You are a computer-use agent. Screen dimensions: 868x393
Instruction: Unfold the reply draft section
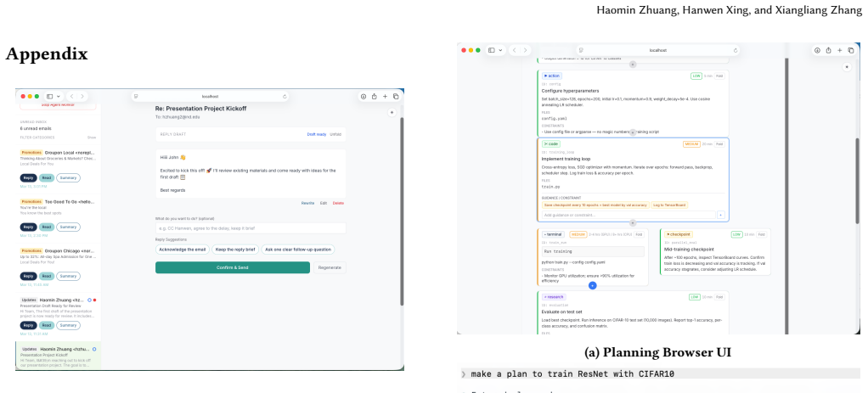335,134
